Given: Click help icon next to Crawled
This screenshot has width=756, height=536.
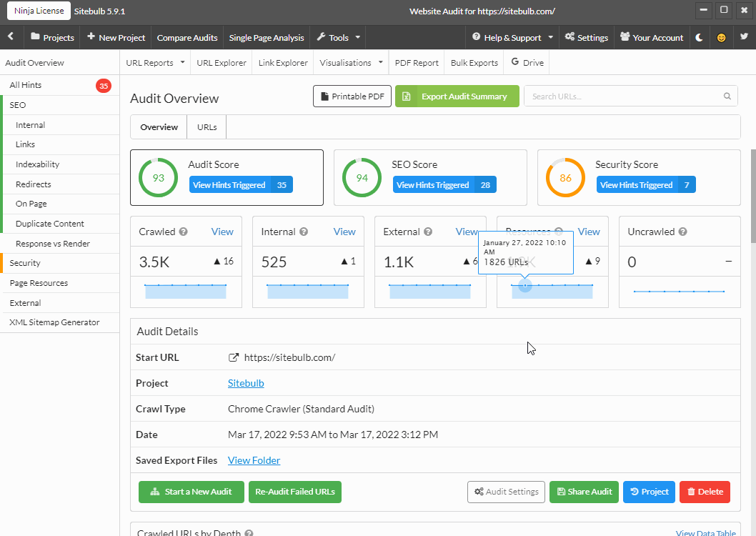Looking at the screenshot, I should tap(183, 232).
